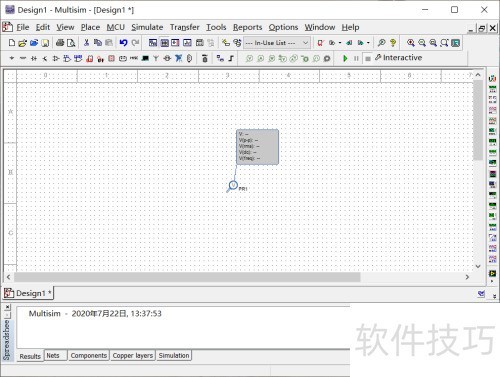Place a transistor component

(45, 58)
